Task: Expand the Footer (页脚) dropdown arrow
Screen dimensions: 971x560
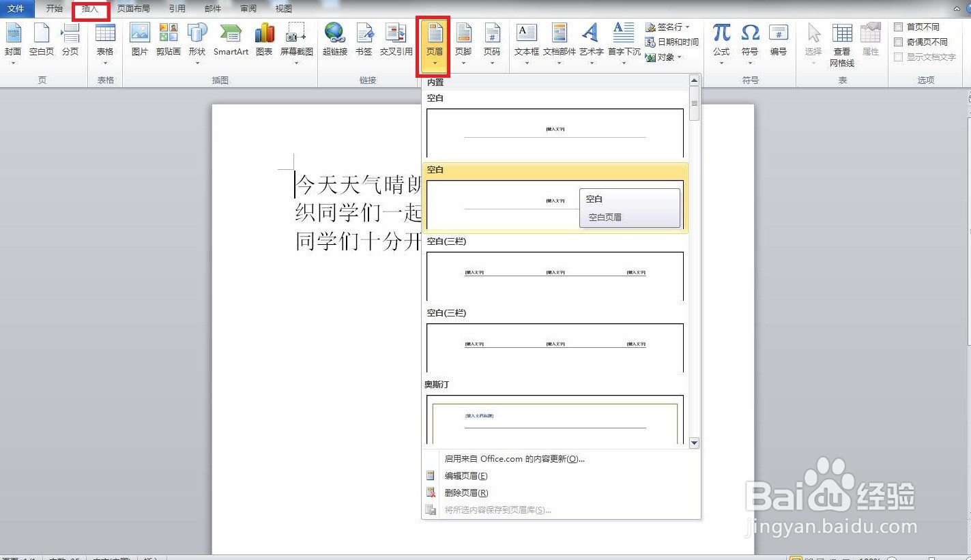Action: point(463,63)
